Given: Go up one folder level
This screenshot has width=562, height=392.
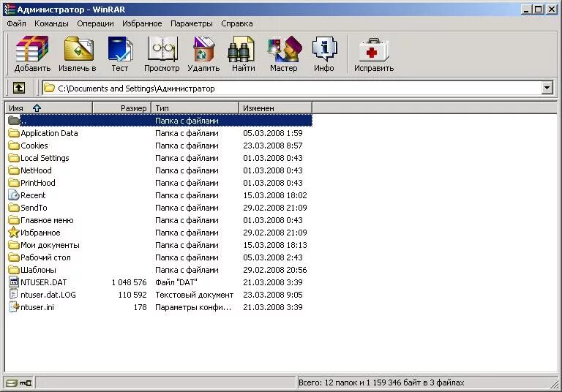Looking at the screenshot, I should [x=19, y=88].
